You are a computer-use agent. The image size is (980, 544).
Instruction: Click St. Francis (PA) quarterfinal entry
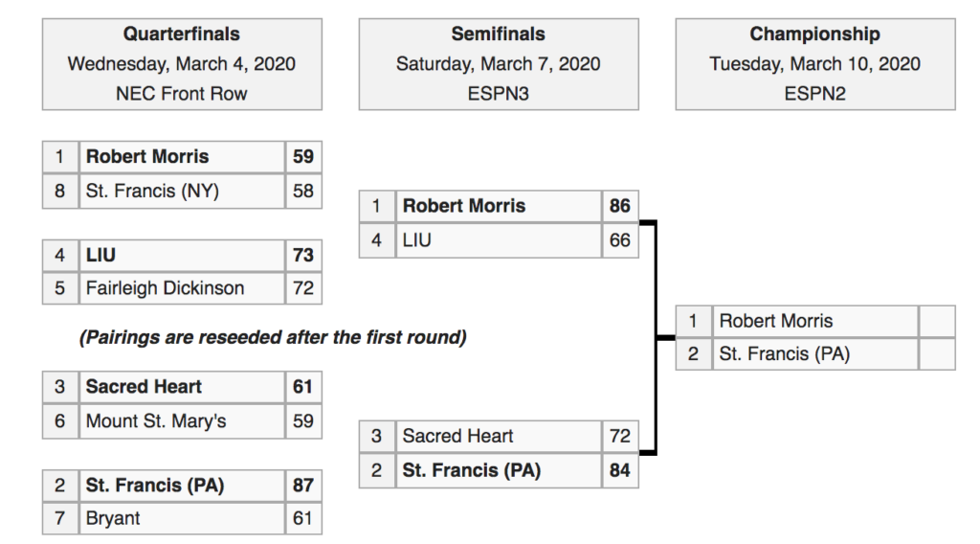[x=182, y=486]
